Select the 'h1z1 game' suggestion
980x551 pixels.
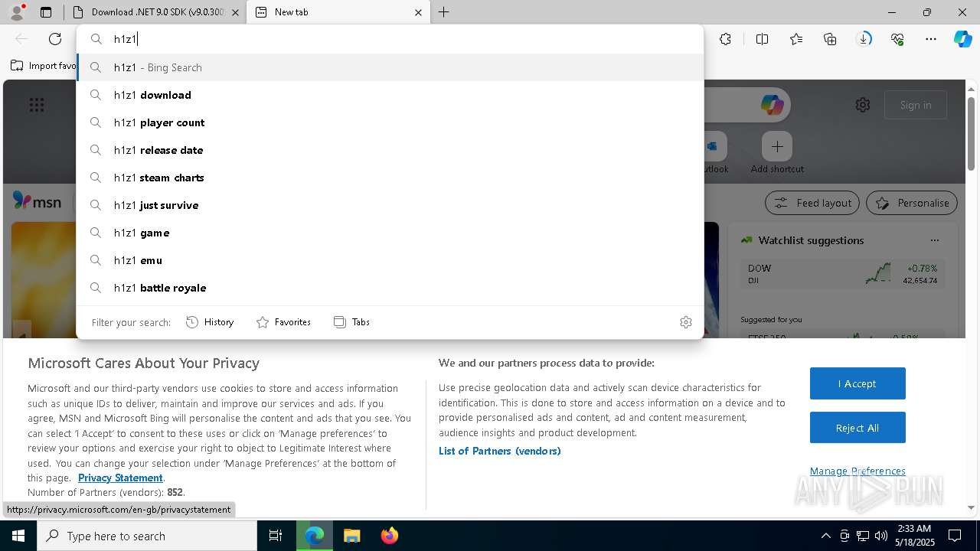[x=390, y=233]
